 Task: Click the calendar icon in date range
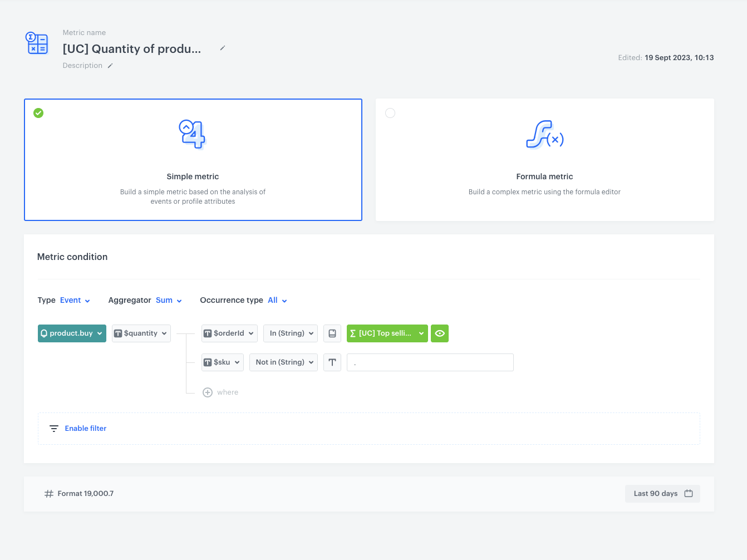(x=689, y=494)
